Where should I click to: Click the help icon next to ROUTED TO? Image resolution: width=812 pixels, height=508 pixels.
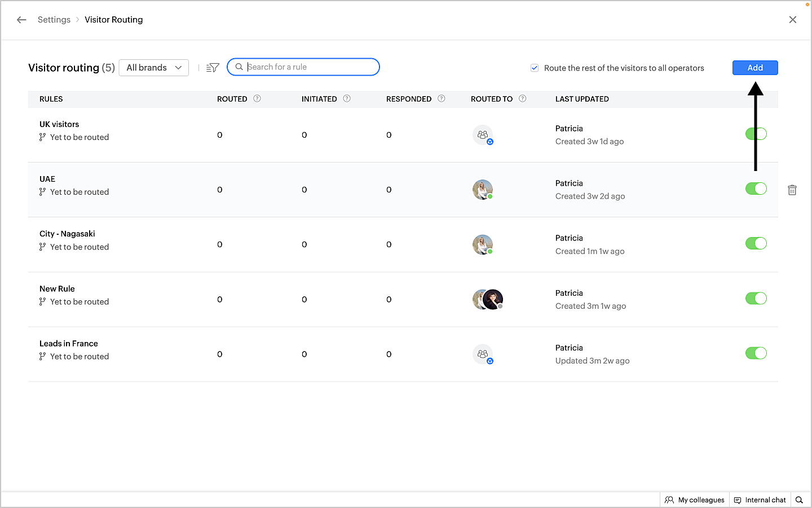tap(523, 99)
